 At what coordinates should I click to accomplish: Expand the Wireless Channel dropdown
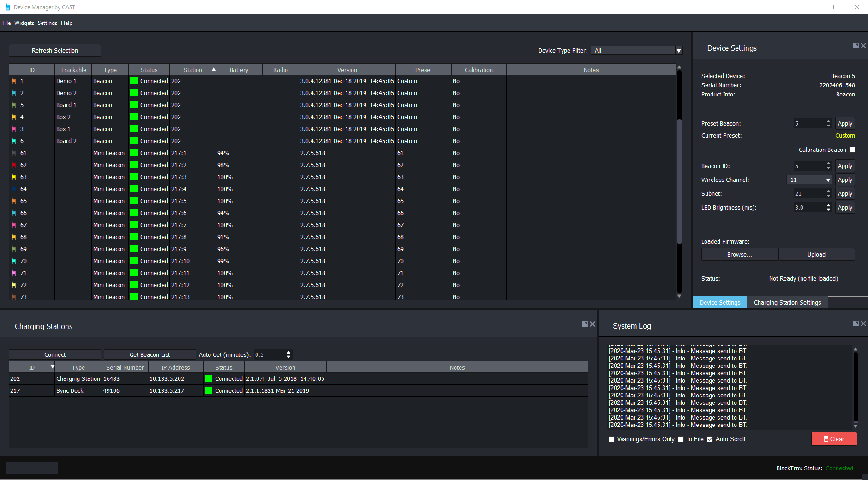tap(828, 180)
